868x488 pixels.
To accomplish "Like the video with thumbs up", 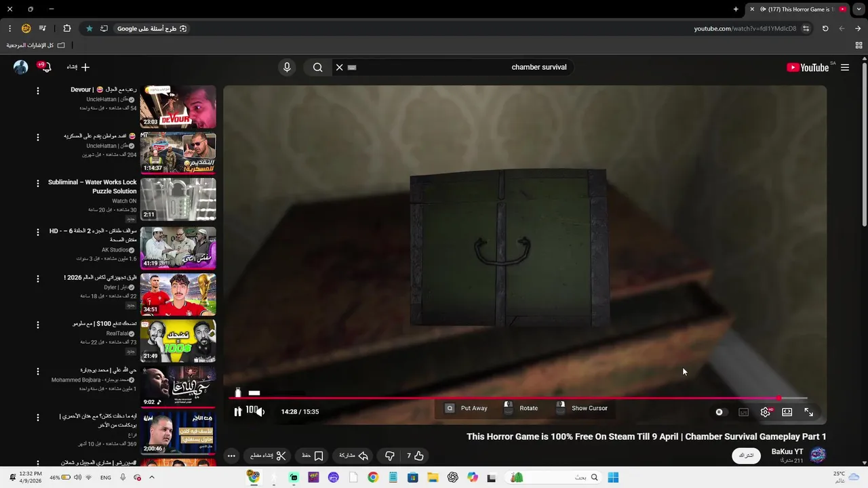I will tap(415, 456).
